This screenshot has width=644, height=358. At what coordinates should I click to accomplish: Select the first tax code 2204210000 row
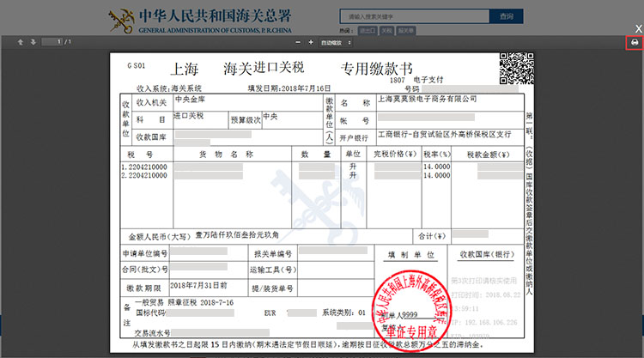point(144,167)
